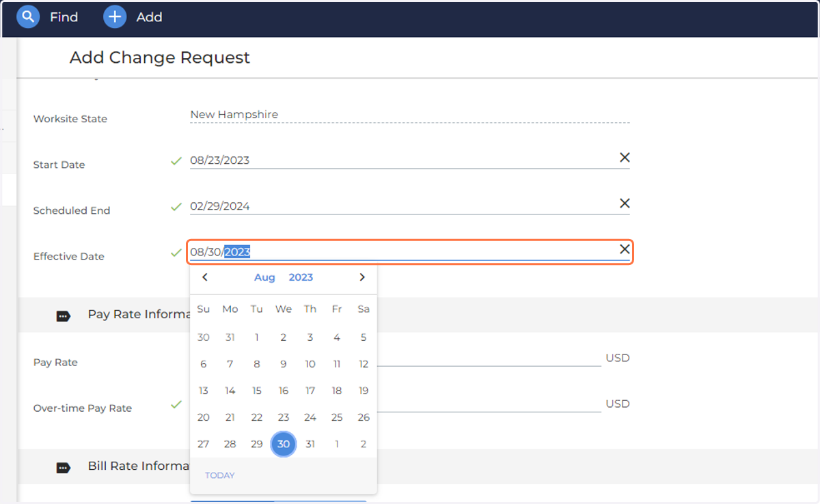Select August 23 in calendar
The height and width of the screenshot is (504, 820).
(x=284, y=417)
